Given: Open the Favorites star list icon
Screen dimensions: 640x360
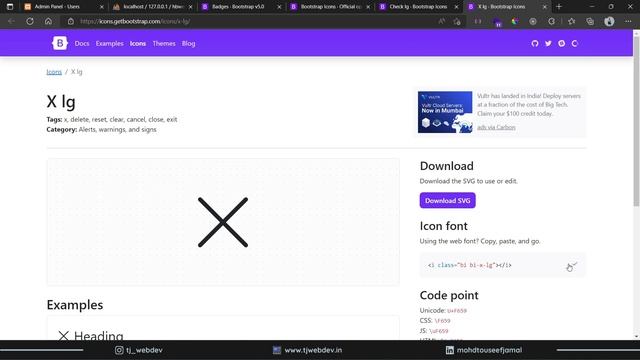Looking at the screenshot, I should click(x=571, y=21).
